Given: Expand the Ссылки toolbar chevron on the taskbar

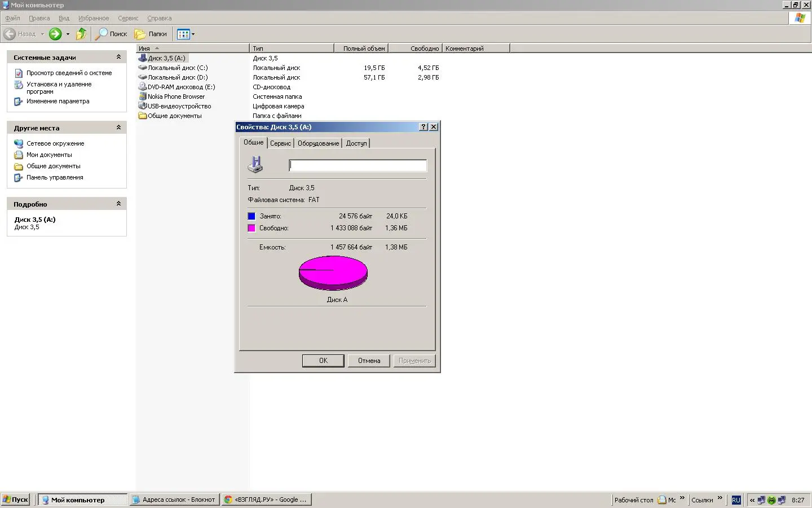Looking at the screenshot, I should click(720, 498).
